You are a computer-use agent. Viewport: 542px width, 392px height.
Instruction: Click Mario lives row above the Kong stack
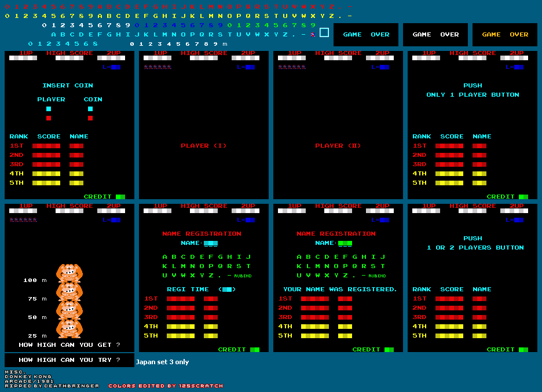pos(23,220)
